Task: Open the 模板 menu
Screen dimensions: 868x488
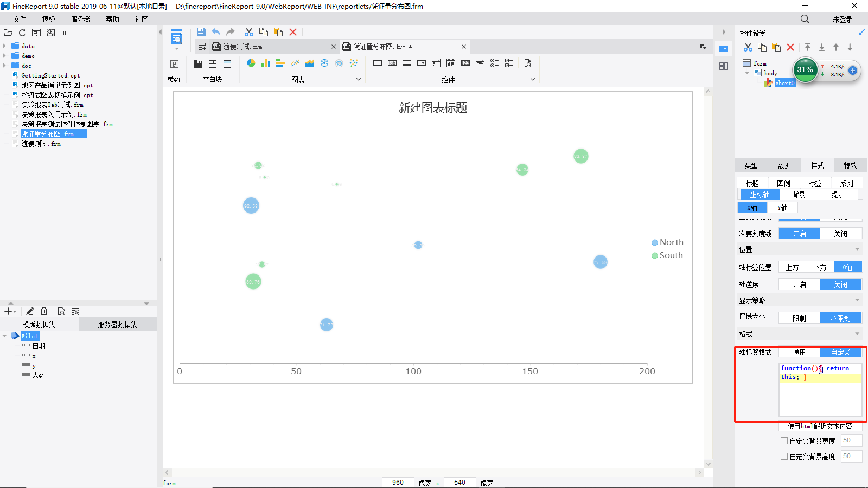Action: [49, 19]
